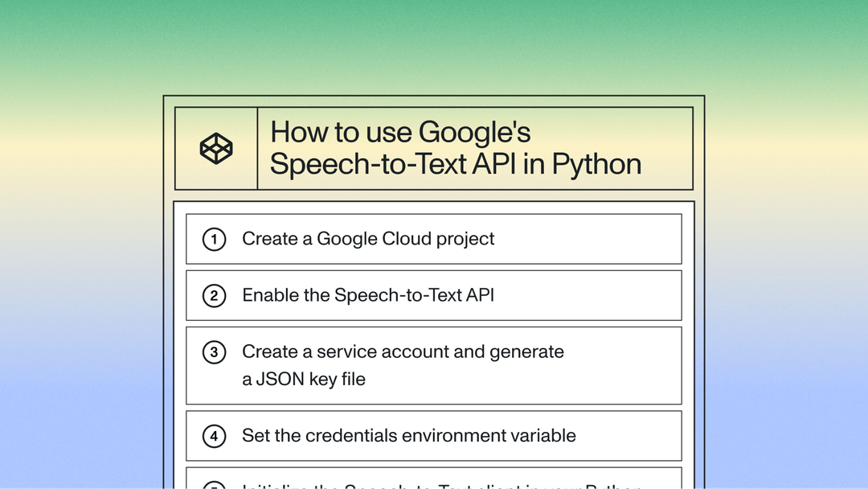
Task: Select the circled number 5 badge
Action: [x=214, y=484]
